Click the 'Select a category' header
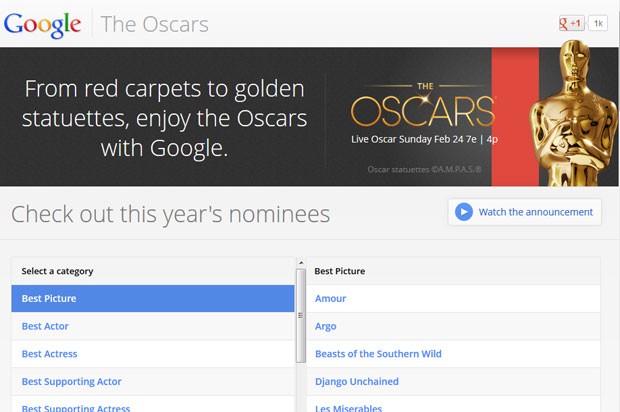 (x=57, y=271)
